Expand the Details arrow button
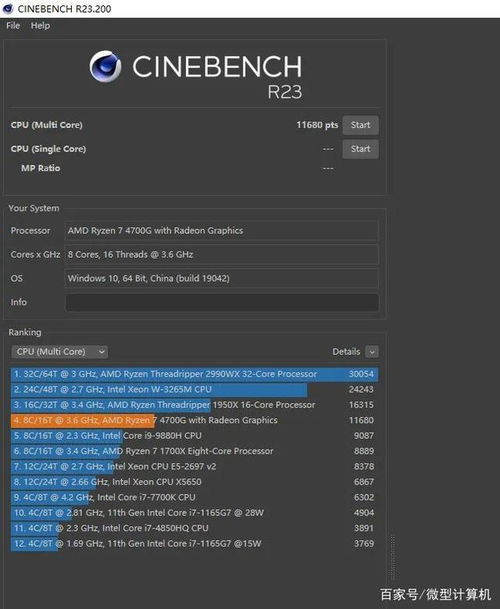The height and width of the screenshot is (609, 500). click(372, 352)
